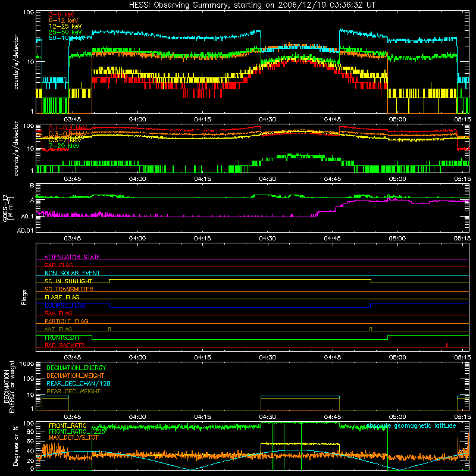Click the REAR_DEC_WEIGHT legend label
The image size is (476, 476).
click(x=73, y=392)
